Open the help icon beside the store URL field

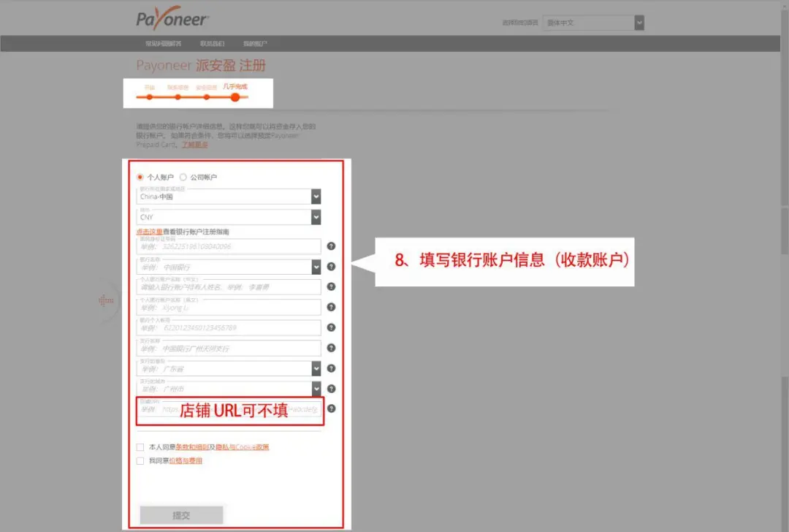click(331, 409)
